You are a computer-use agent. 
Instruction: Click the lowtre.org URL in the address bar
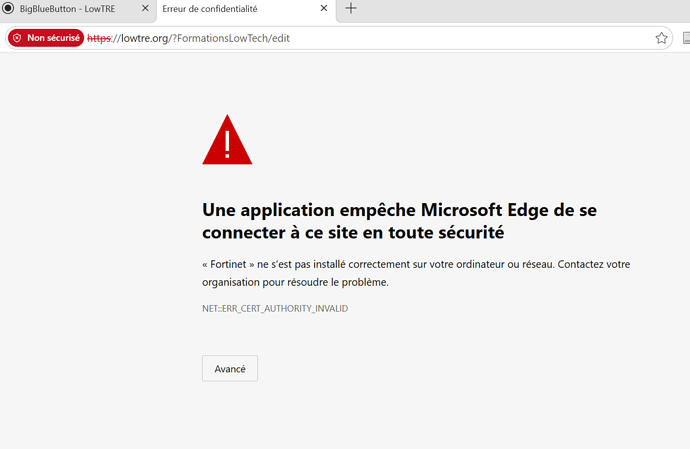[188, 38]
